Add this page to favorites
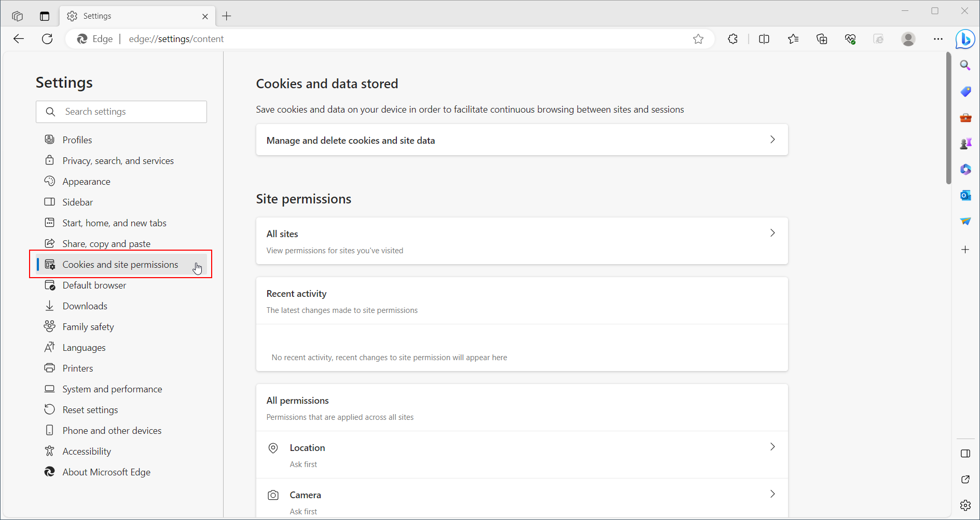This screenshot has width=980, height=520. pyautogui.click(x=698, y=39)
